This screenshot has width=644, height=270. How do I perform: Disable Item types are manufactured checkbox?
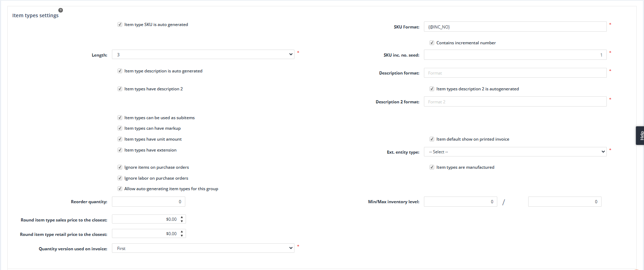(432, 167)
